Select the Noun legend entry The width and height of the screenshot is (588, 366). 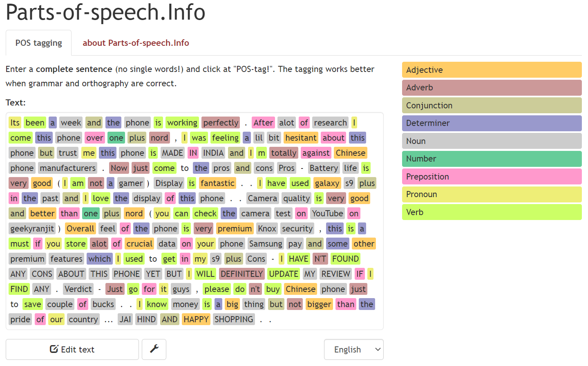pyautogui.click(x=492, y=141)
